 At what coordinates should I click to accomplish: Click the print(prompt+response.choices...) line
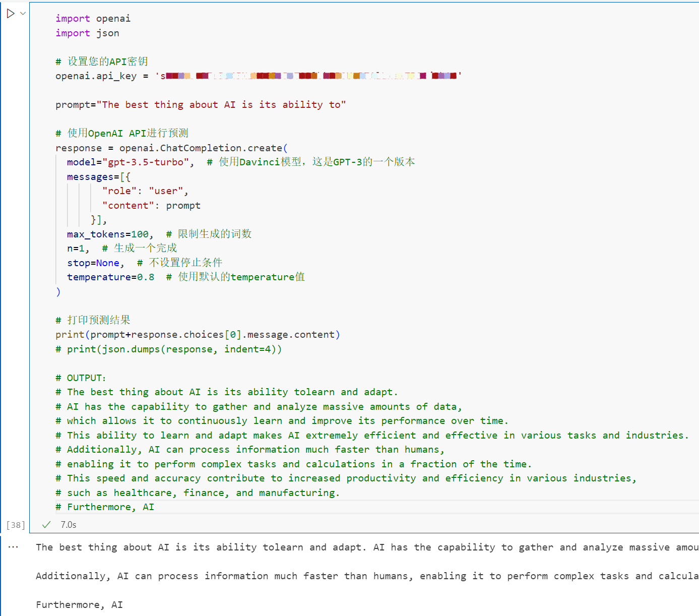[198, 335]
